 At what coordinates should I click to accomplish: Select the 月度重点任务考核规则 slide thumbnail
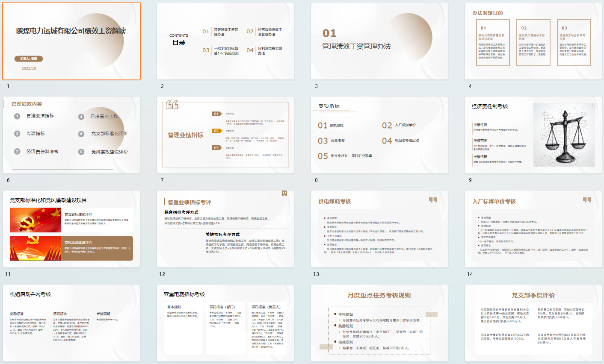point(379,323)
